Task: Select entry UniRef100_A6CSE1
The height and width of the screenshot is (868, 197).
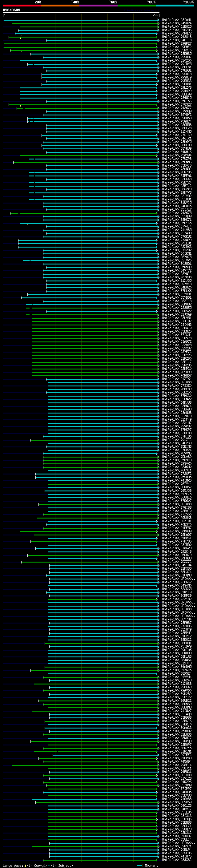Action: [176, 470]
